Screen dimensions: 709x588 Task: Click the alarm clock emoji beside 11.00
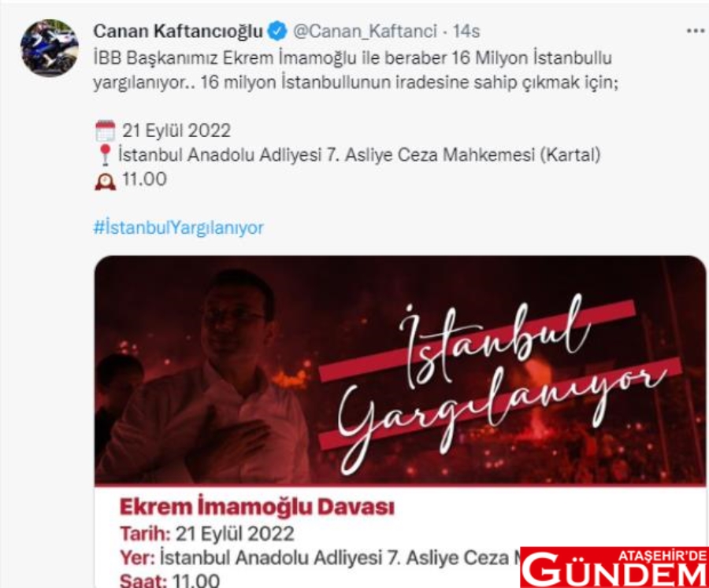106,180
